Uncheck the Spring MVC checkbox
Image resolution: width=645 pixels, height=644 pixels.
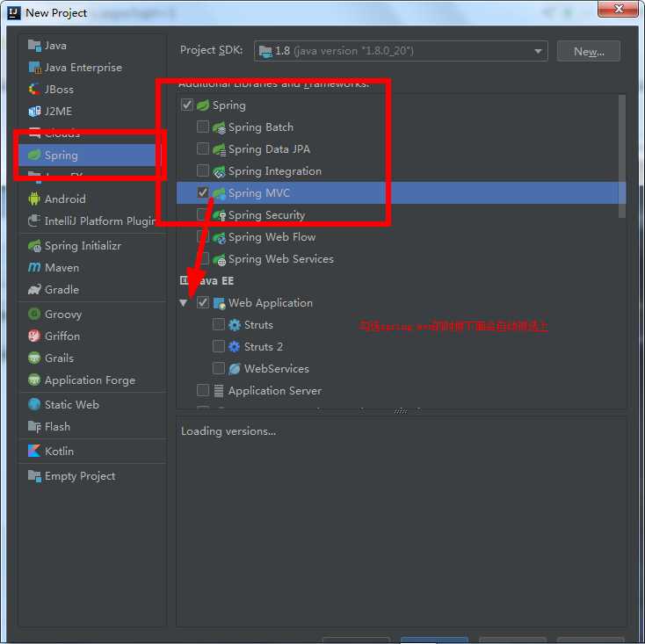203,192
